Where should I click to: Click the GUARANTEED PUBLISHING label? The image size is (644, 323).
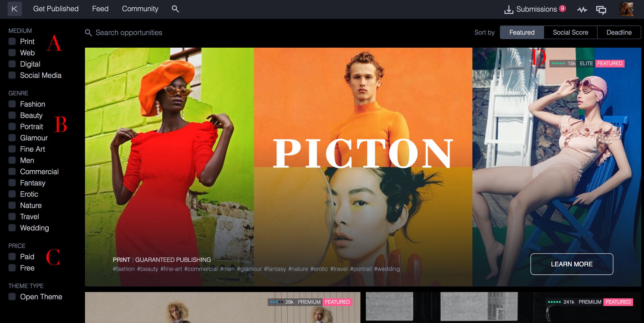(x=173, y=260)
